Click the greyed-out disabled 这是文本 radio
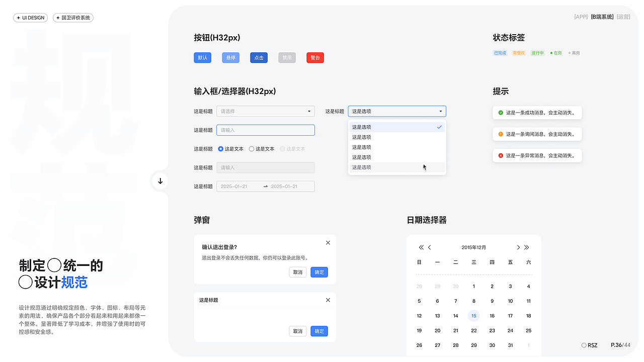Screen dimensions: 644x362 click(x=282, y=149)
